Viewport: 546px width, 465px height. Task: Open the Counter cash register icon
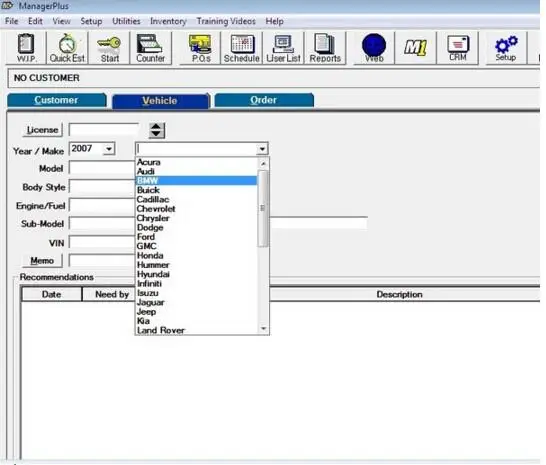coord(150,48)
